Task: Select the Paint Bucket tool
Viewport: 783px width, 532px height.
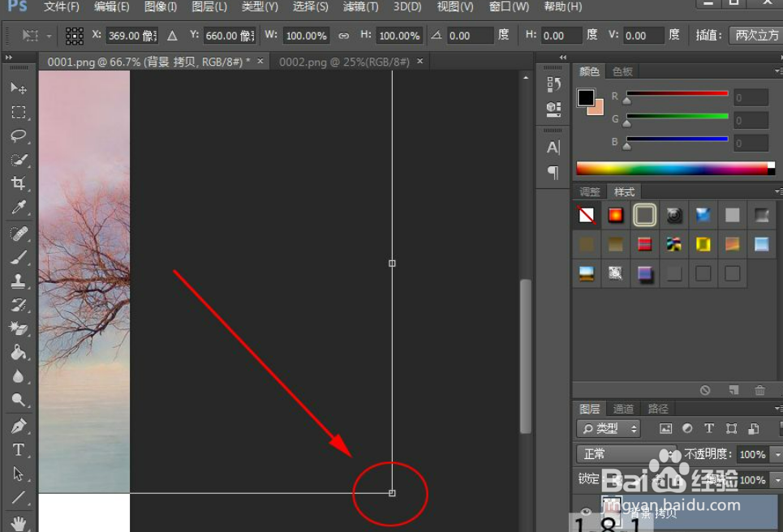Action: point(19,352)
